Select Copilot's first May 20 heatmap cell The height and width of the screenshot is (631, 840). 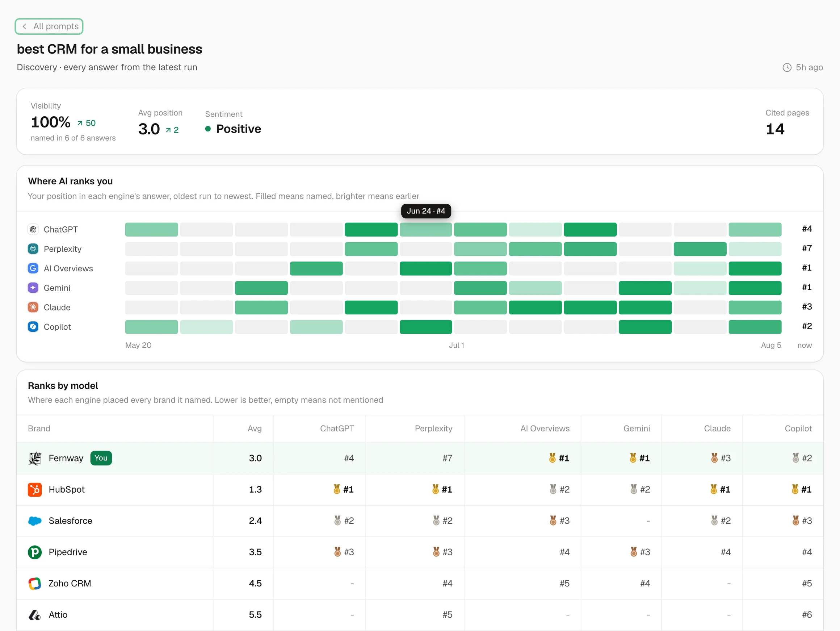pos(151,327)
